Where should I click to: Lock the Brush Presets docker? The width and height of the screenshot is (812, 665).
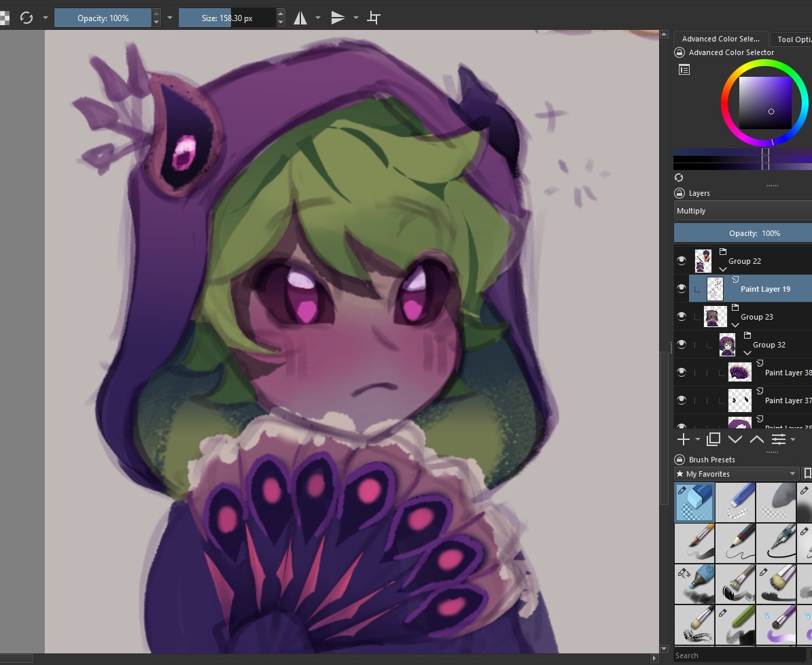click(679, 460)
